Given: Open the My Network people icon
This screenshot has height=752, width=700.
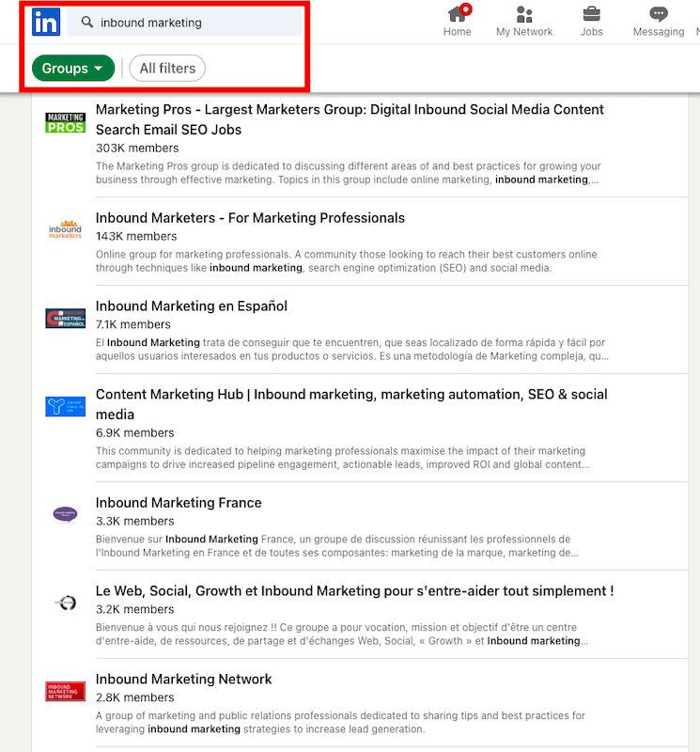Looking at the screenshot, I should pos(524,14).
